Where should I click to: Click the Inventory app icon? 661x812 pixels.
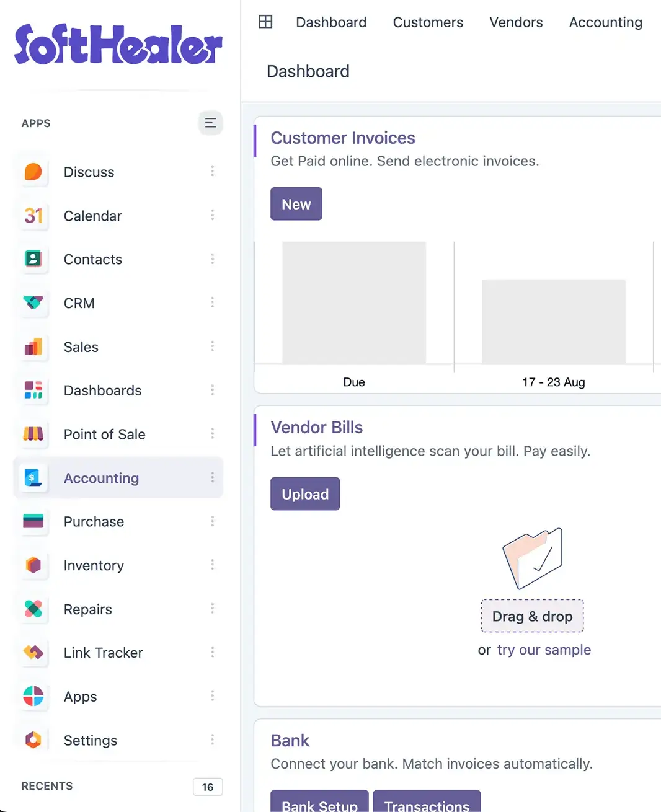tap(33, 565)
